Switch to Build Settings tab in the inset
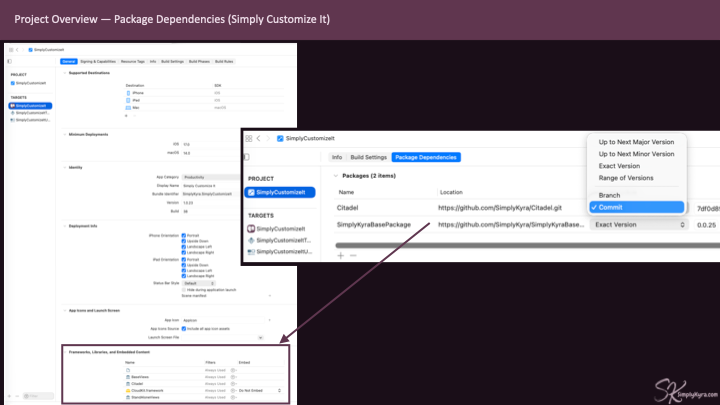The width and height of the screenshot is (720, 405). [x=368, y=157]
